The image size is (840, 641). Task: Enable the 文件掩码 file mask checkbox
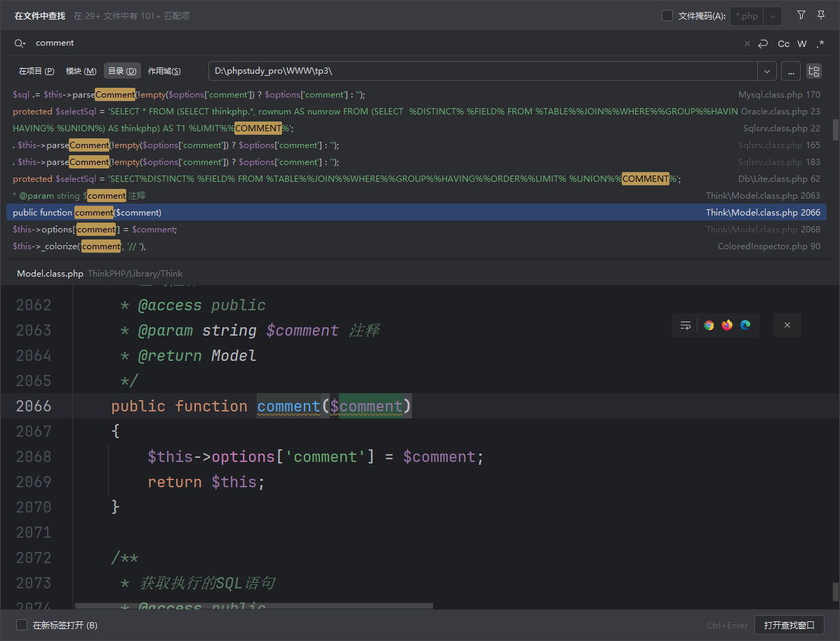click(667, 15)
